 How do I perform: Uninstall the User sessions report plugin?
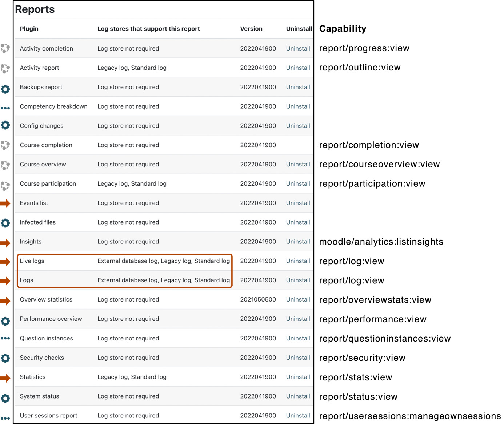298,415
